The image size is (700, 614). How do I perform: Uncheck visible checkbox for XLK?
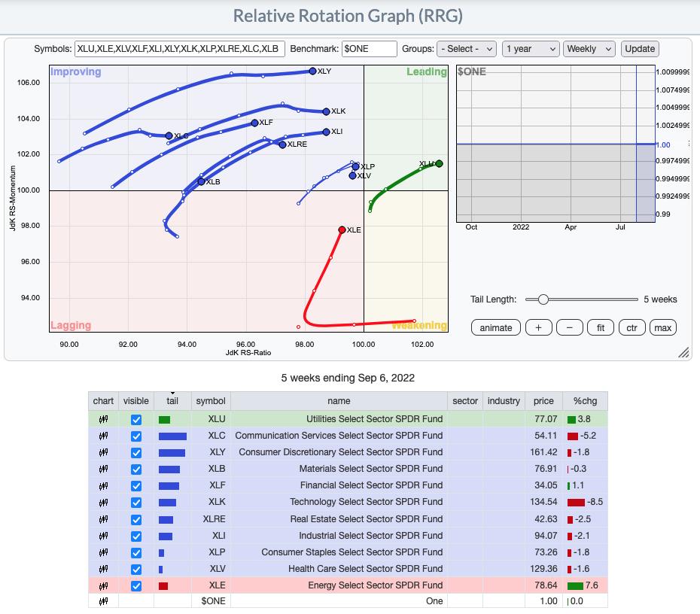click(136, 503)
